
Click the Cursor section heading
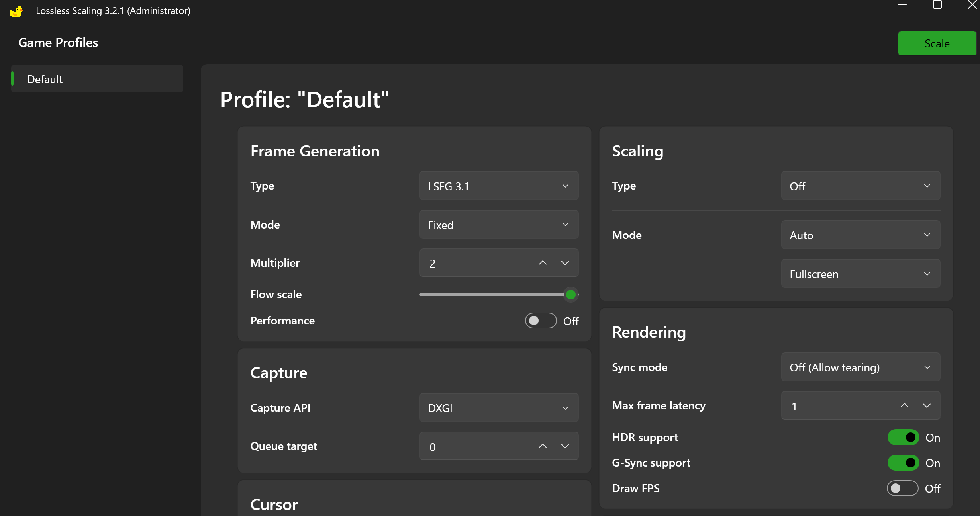tap(274, 504)
